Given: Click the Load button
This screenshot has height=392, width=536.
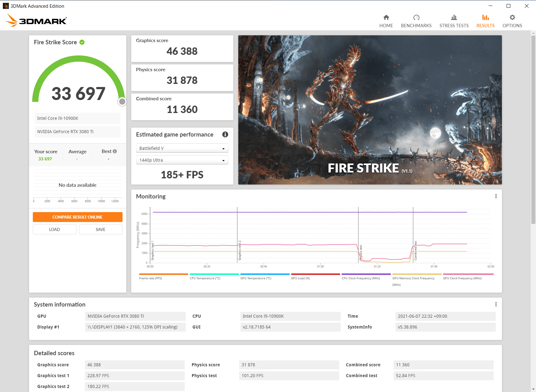Looking at the screenshot, I should pyautogui.click(x=54, y=229).
